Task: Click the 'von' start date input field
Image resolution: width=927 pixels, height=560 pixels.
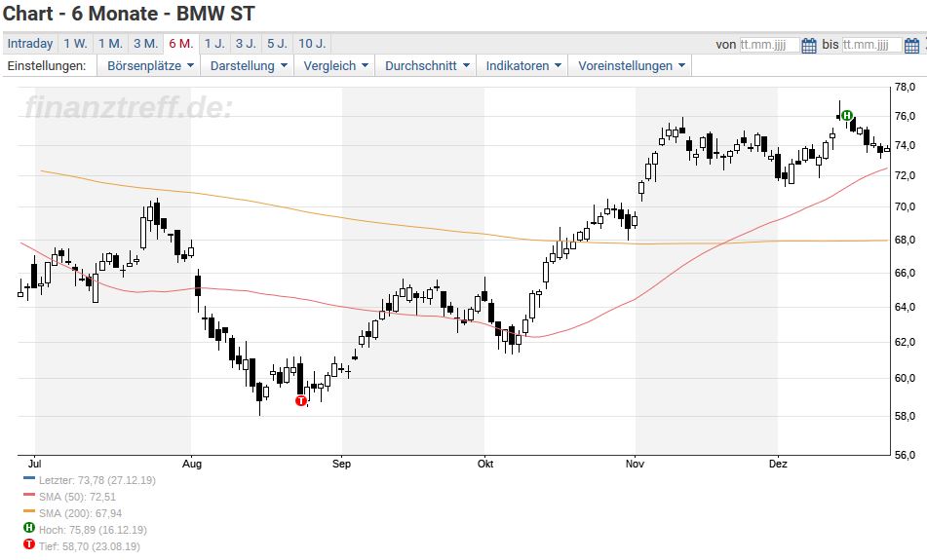Action: pyautogui.click(x=769, y=45)
